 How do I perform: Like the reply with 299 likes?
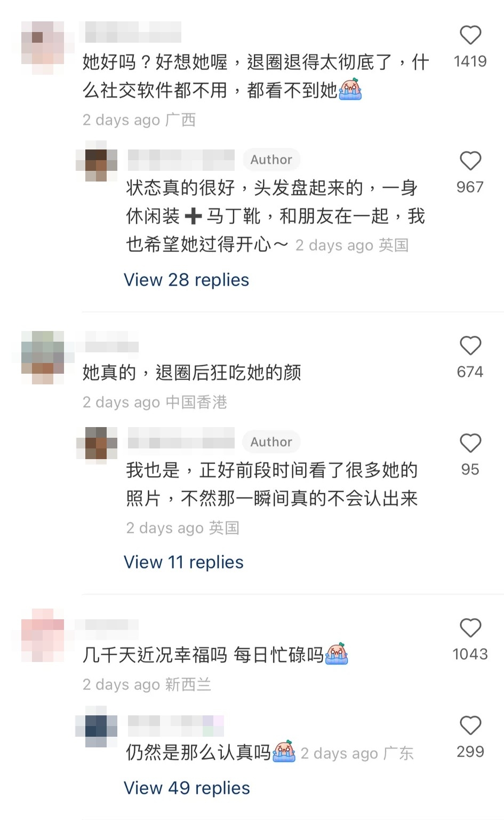click(470, 726)
